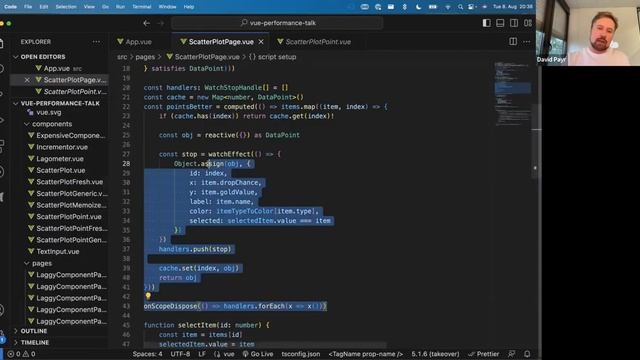The width and height of the screenshot is (640, 360).
Task: Expand the Outline section
Action: (x=16, y=331)
